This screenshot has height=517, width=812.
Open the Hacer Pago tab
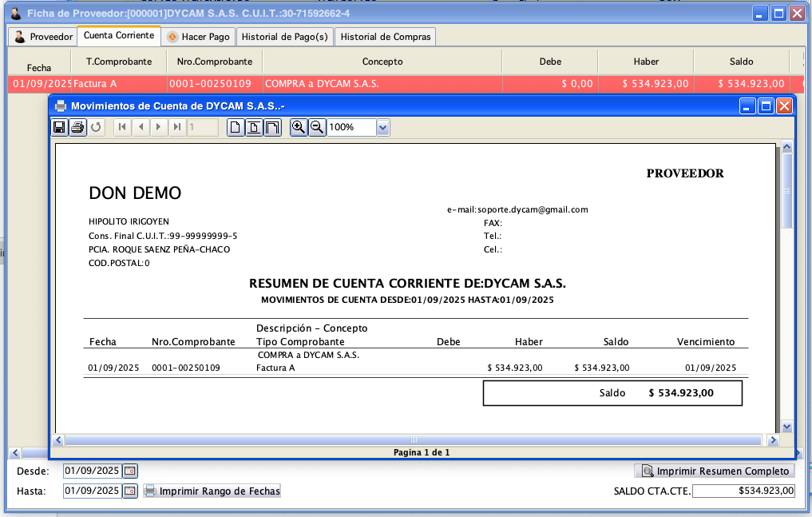[198, 37]
